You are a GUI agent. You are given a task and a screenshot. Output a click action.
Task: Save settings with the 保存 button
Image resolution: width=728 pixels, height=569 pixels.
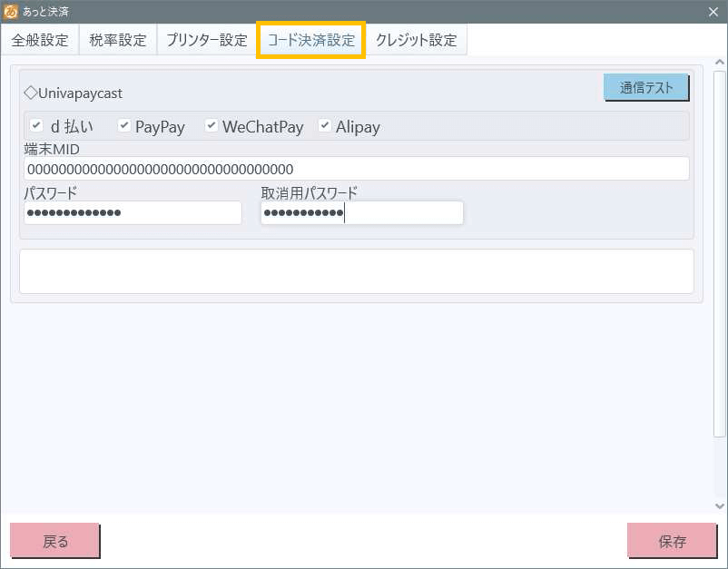[x=672, y=541]
